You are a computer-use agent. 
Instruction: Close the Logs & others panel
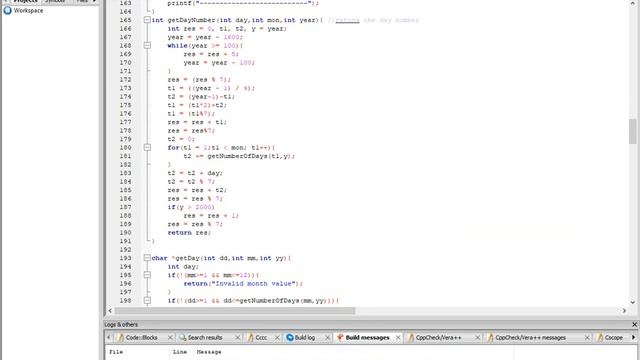point(634,324)
